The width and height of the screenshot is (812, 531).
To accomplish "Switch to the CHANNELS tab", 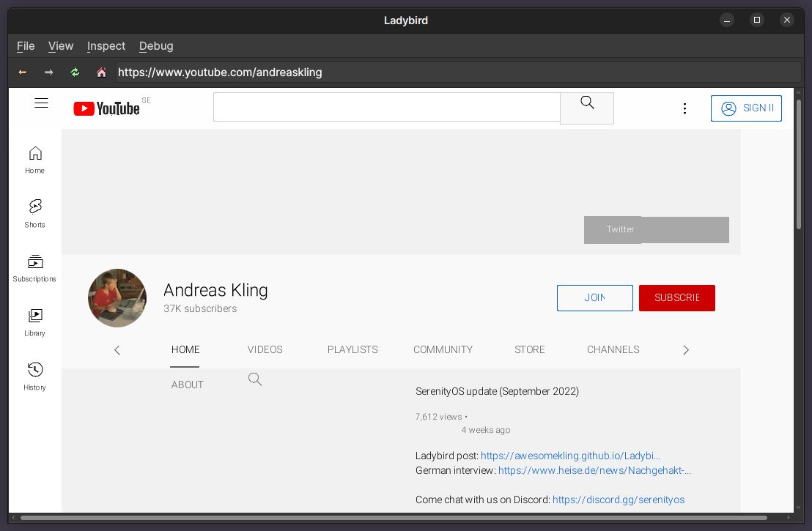I will tap(613, 350).
